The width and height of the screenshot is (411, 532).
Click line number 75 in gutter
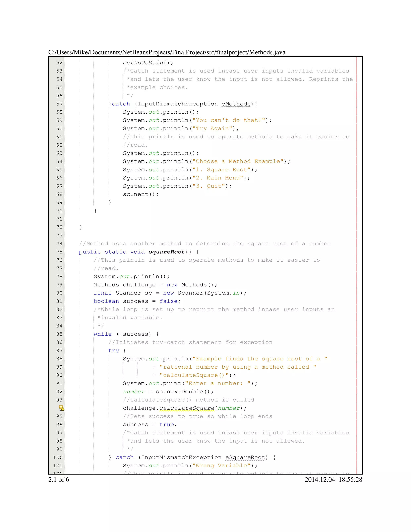click(x=59, y=252)
